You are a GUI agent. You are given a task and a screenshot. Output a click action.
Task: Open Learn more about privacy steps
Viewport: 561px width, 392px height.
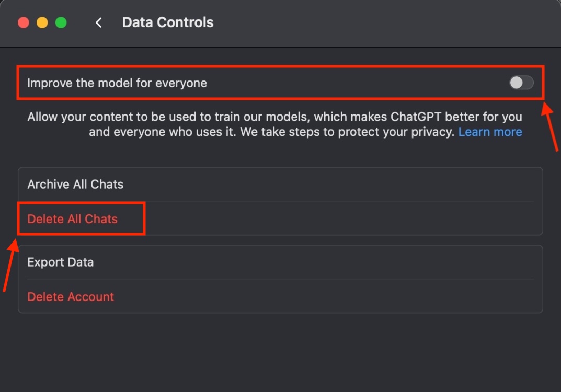tap(490, 132)
